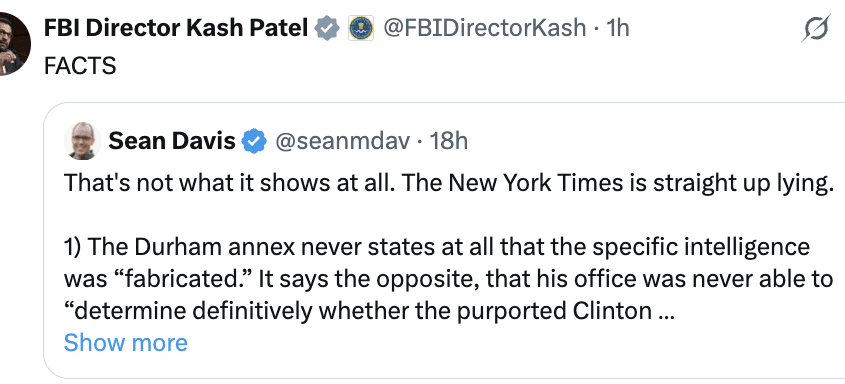Screen dimensions: 845x384
Task: Click the Durham annex paragraph in the quote
Action: click(447, 279)
